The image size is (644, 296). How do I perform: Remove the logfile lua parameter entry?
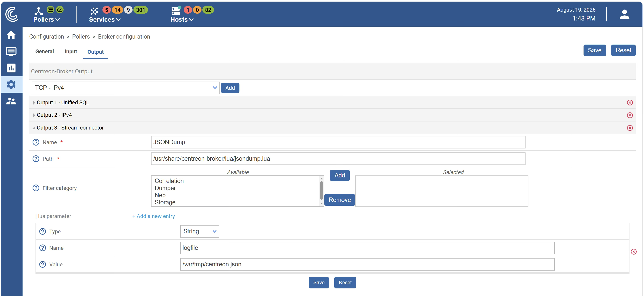coord(634,252)
